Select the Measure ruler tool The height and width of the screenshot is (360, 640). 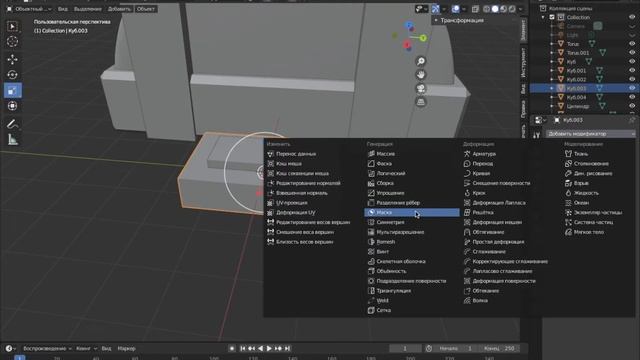pos(12,140)
